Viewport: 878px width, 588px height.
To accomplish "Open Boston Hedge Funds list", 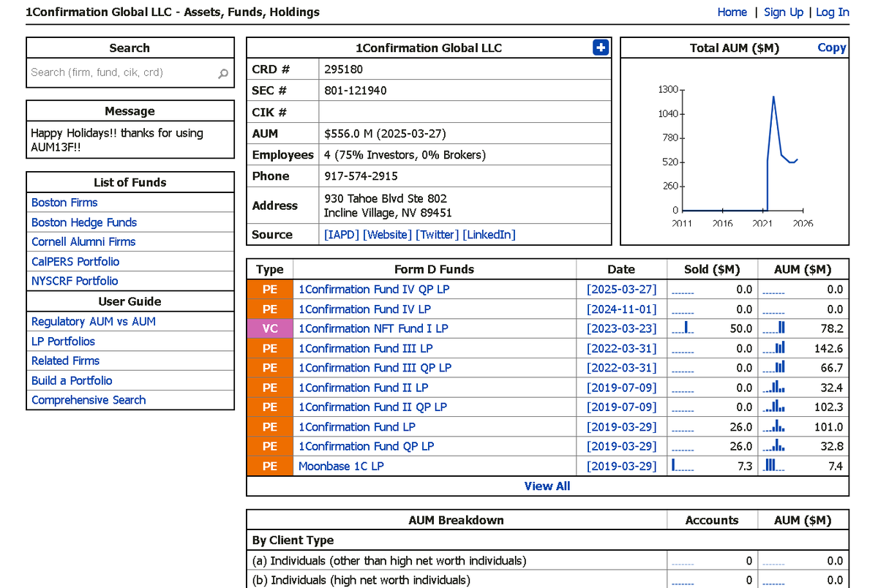I will pos(84,222).
